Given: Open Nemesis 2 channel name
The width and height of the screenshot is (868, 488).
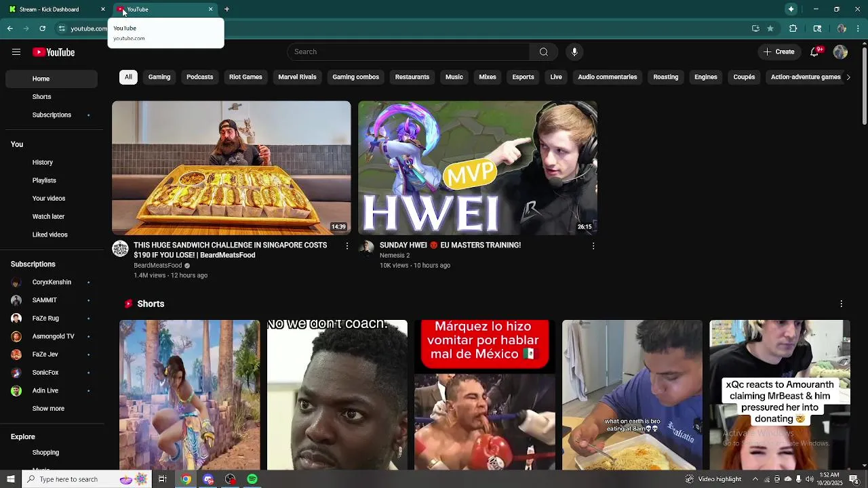Looking at the screenshot, I should 395,256.
